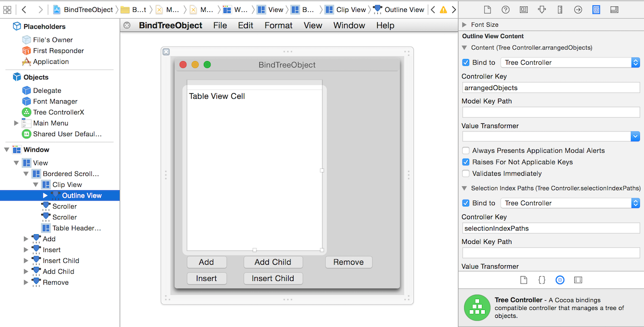Open the Attributes inspector
The width and height of the screenshot is (644, 327).
pos(542,9)
